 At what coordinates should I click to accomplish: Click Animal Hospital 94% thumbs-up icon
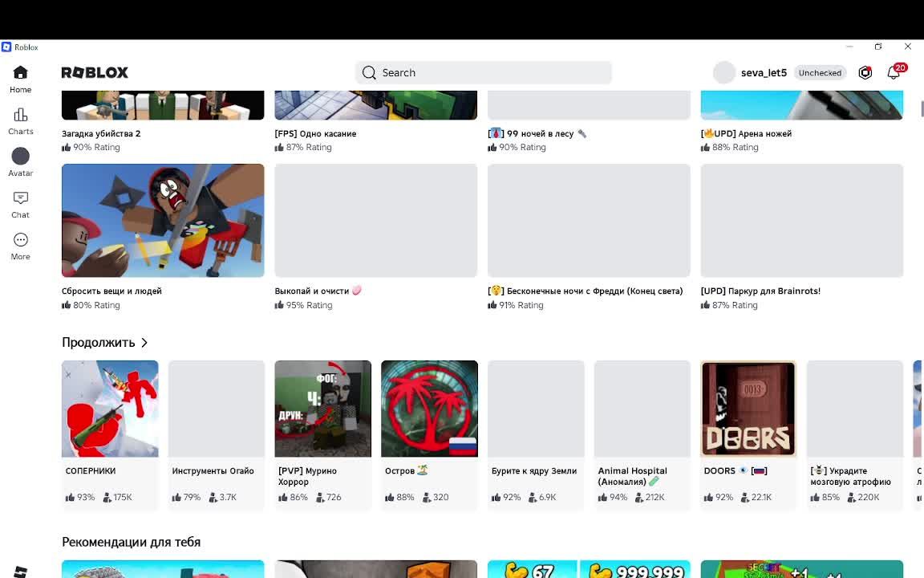point(602,497)
